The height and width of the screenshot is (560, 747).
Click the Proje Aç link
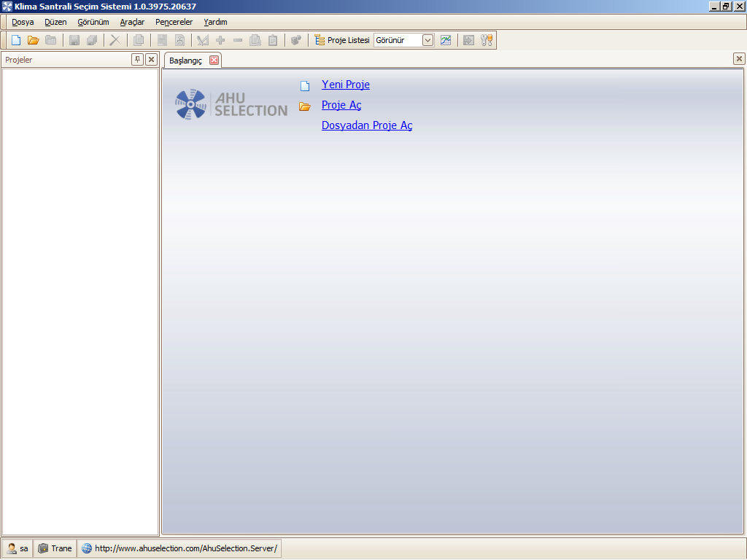341,105
